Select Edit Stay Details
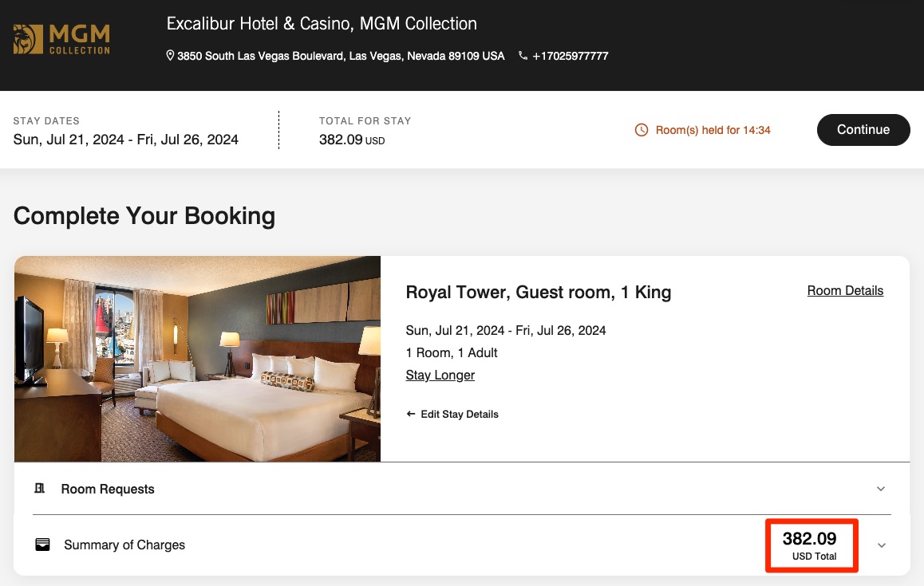The width and height of the screenshot is (924, 586). (460, 414)
